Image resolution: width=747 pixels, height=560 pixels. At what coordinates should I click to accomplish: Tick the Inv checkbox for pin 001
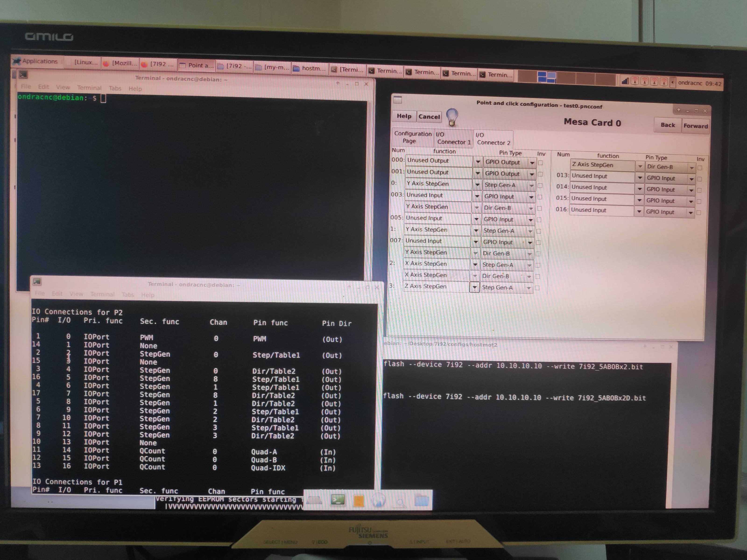point(540,174)
